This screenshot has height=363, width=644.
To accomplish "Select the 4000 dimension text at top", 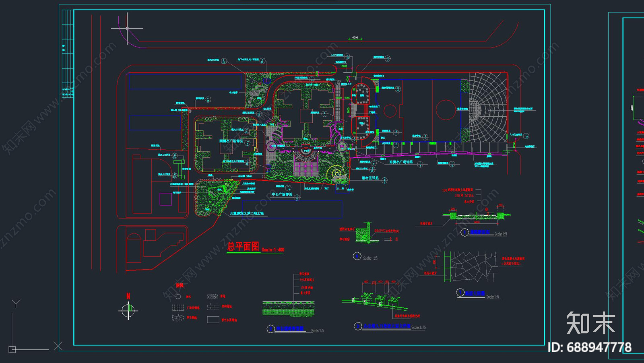I will coord(355,37).
